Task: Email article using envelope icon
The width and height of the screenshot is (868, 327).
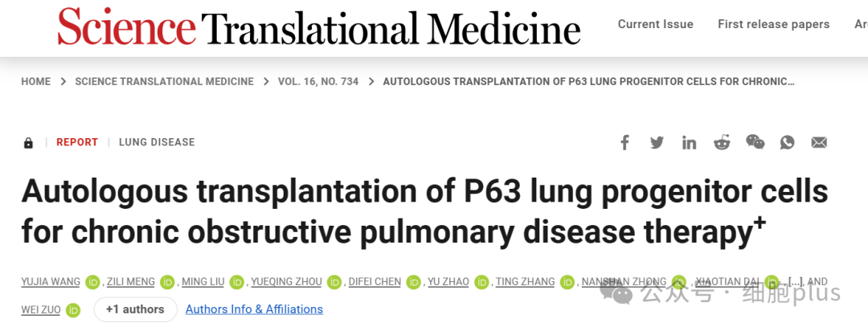Action: coord(819,143)
